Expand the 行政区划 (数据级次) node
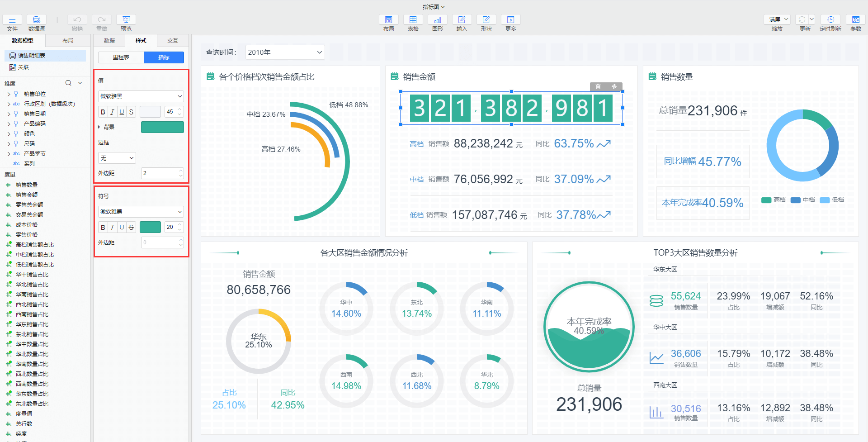Image resolution: width=868 pixels, height=442 pixels. (9, 104)
